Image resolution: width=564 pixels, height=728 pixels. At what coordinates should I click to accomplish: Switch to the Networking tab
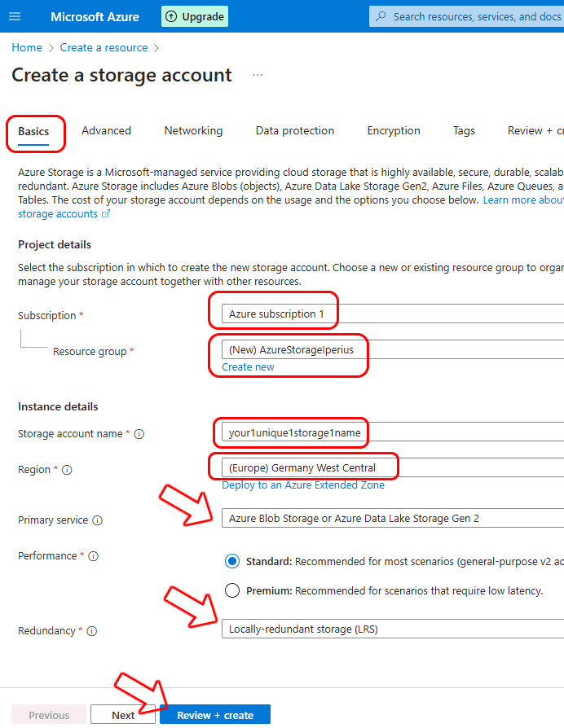[193, 131]
